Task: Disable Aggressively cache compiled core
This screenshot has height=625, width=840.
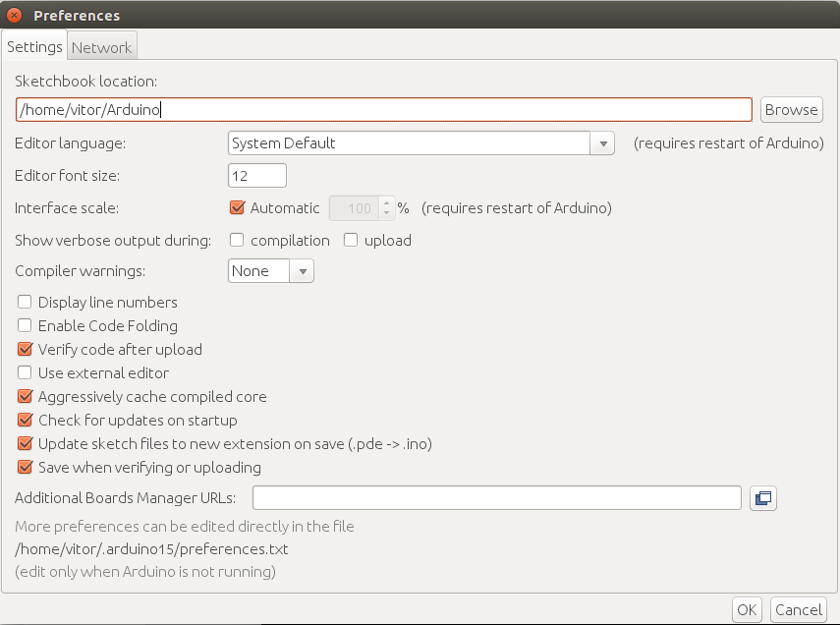Action: 26,397
